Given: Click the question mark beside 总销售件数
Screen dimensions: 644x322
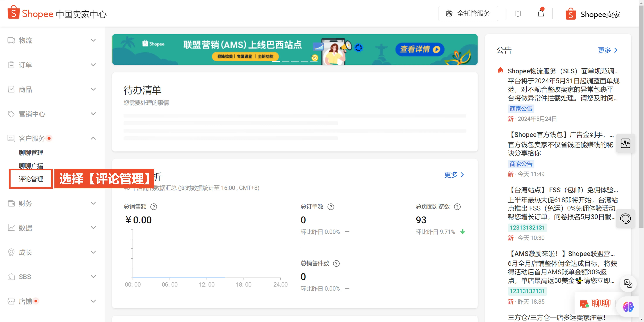Looking at the screenshot, I should pyautogui.click(x=336, y=263).
